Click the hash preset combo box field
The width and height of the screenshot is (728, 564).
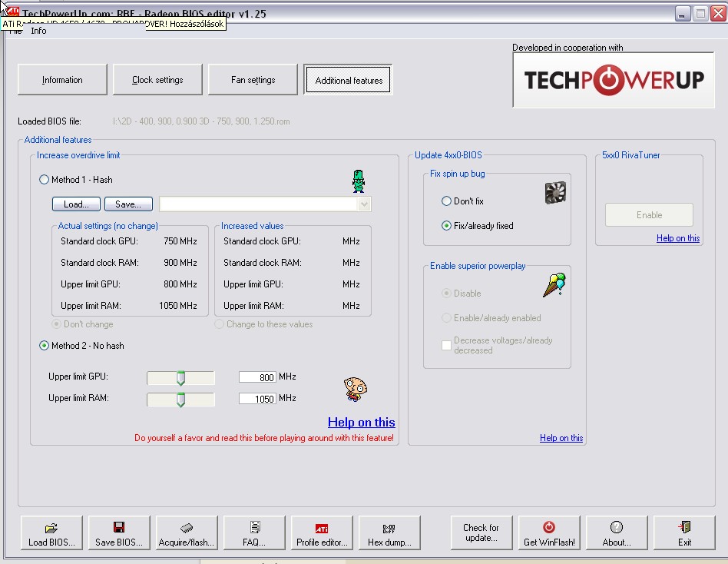coord(265,204)
